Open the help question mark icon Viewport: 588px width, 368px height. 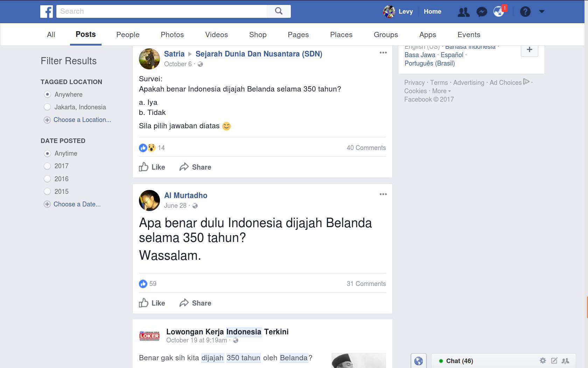pyautogui.click(x=525, y=12)
